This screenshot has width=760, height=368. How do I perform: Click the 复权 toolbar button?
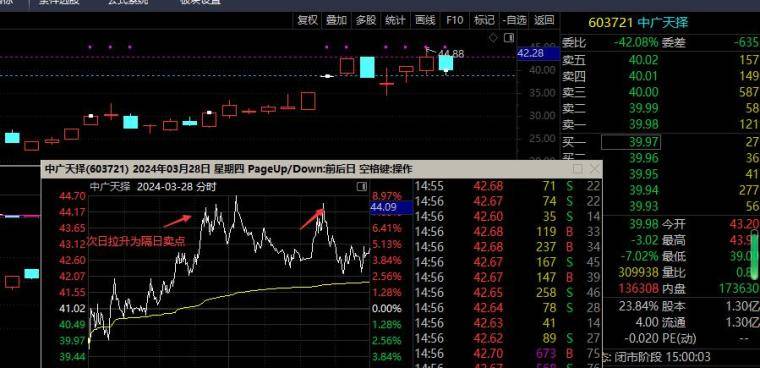pyautogui.click(x=307, y=20)
